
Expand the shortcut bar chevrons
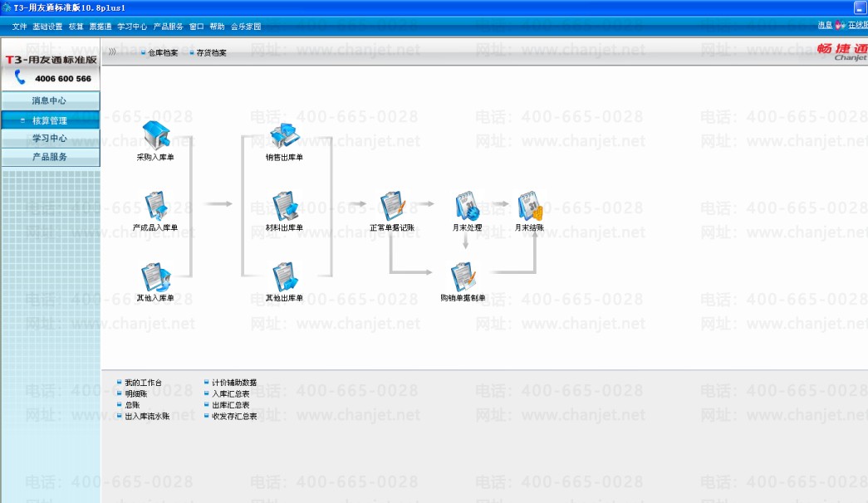coord(112,52)
